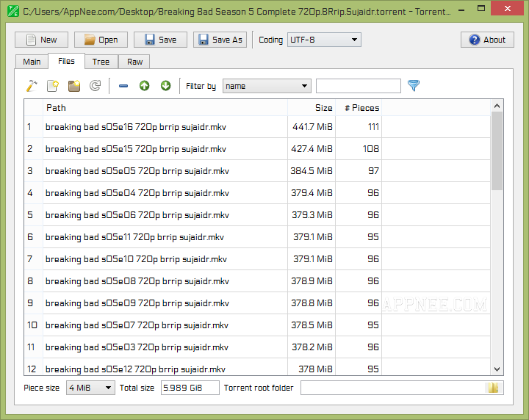Select row breaking bad s05e07 720p brrip sujaidr.mkv

(x=257, y=325)
